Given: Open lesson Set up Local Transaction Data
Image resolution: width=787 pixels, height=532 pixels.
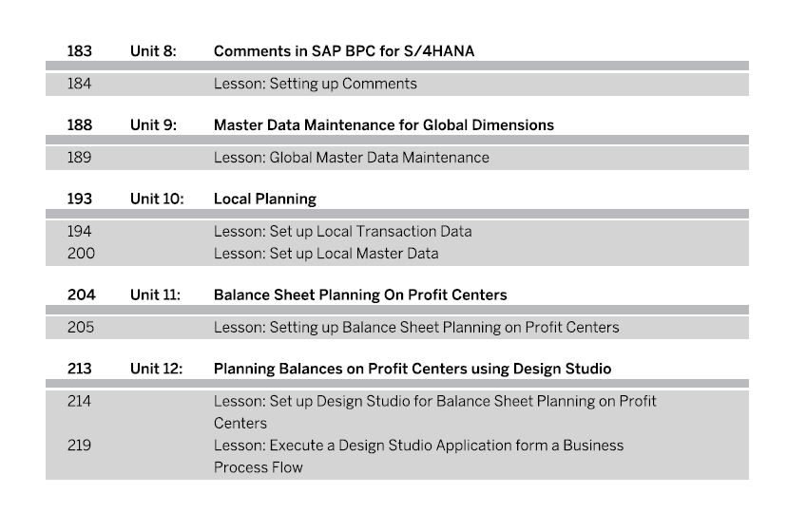Looking at the screenshot, I should coord(343,232).
